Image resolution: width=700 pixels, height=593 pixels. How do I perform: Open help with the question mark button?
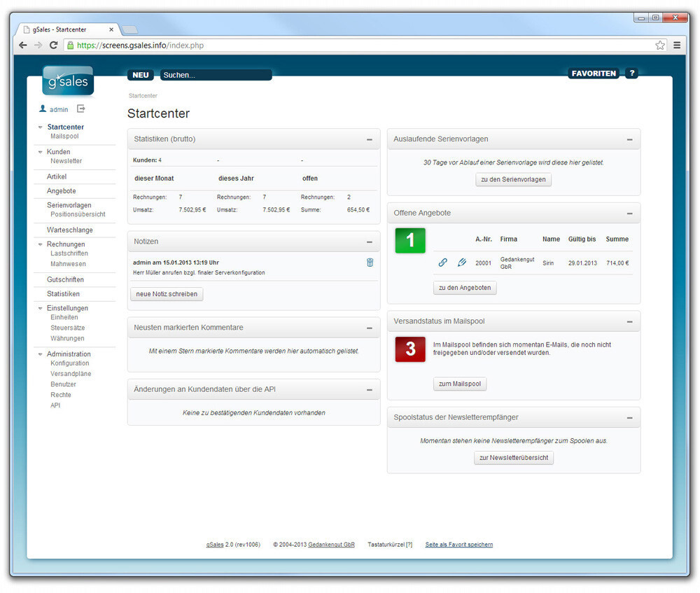pos(631,74)
